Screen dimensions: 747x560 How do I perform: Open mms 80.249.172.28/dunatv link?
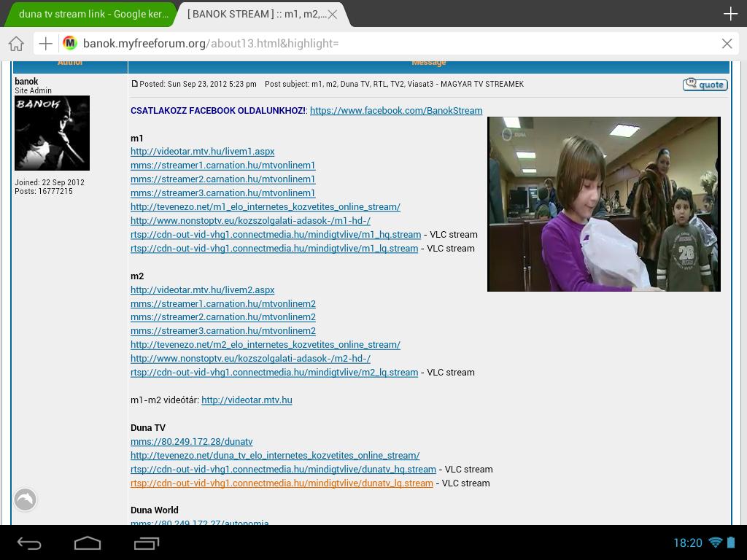point(192,441)
